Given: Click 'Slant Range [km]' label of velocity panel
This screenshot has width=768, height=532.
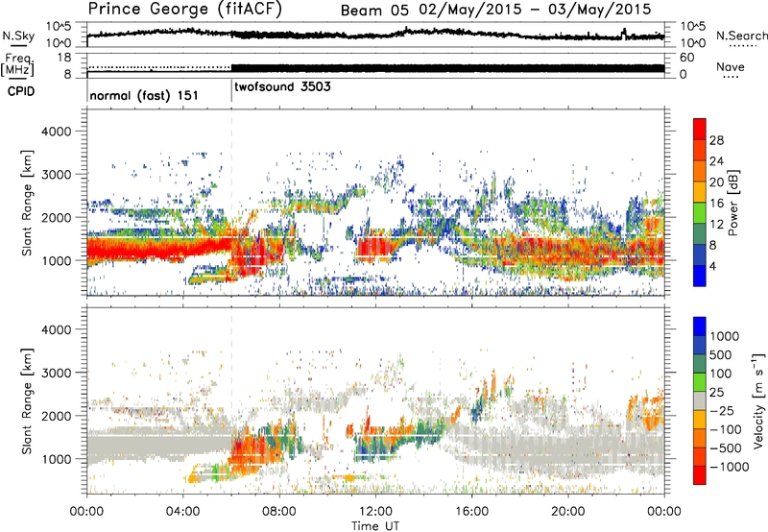Looking at the screenshot, I should click(x=27, y=401).
